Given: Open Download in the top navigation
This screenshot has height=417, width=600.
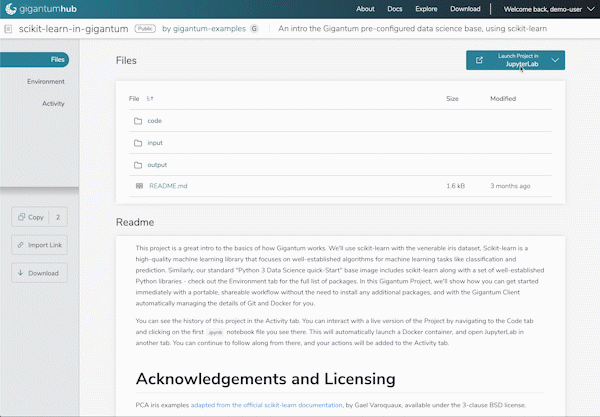Looking at the screenshot, I should click(x=465, y=9).
